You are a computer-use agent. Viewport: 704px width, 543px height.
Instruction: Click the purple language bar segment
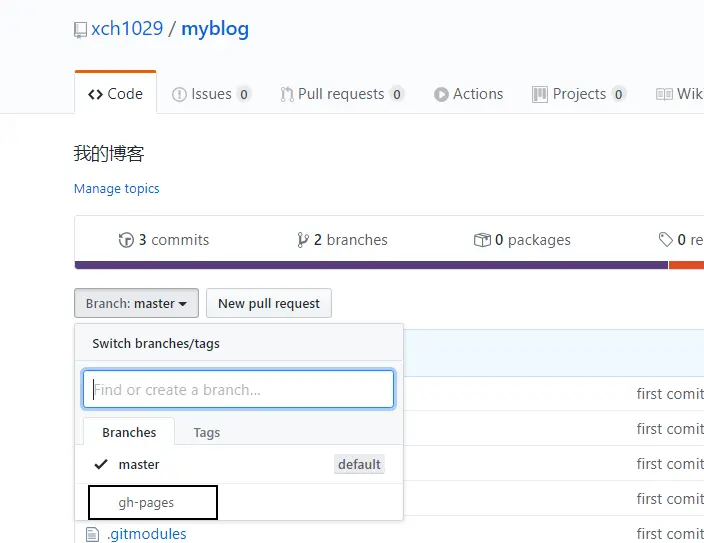pos(370,265)
